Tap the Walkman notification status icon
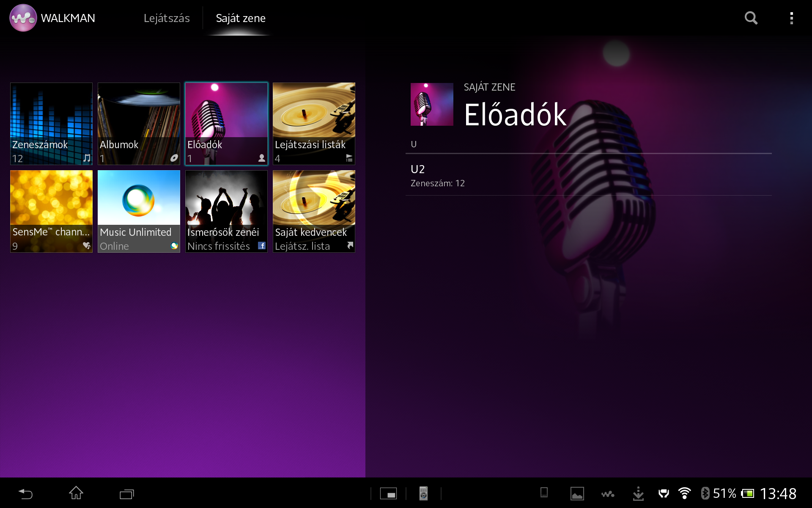 coord(608,494)
